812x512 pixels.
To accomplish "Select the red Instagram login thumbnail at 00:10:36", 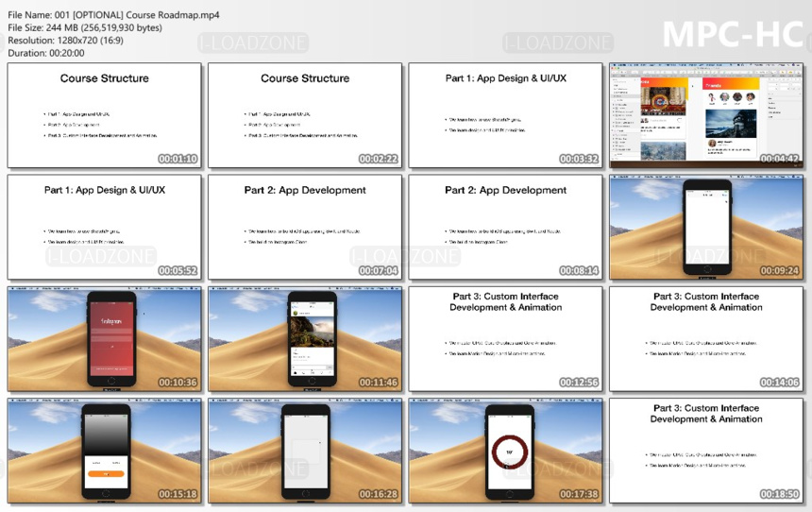I will click(104, 339).
